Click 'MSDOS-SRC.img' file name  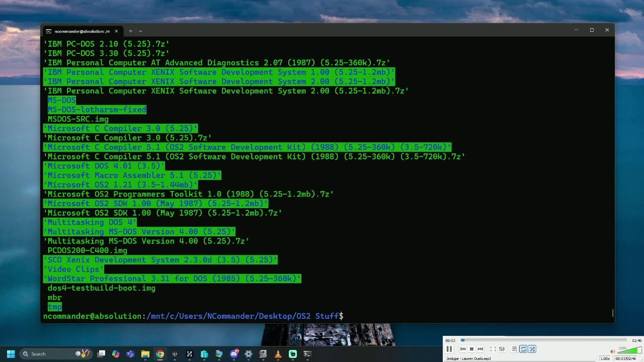click(x=78, y=119)
